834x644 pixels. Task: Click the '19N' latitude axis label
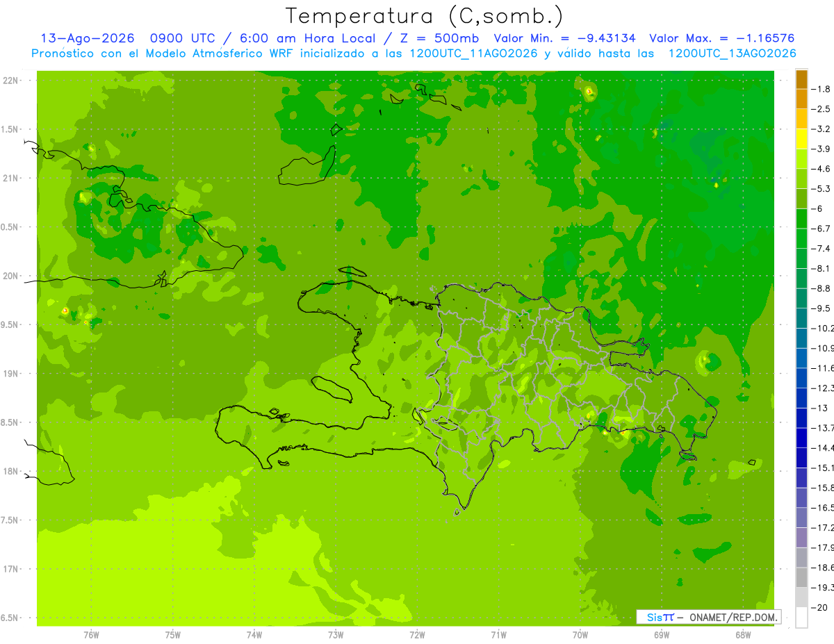(11, 373)
